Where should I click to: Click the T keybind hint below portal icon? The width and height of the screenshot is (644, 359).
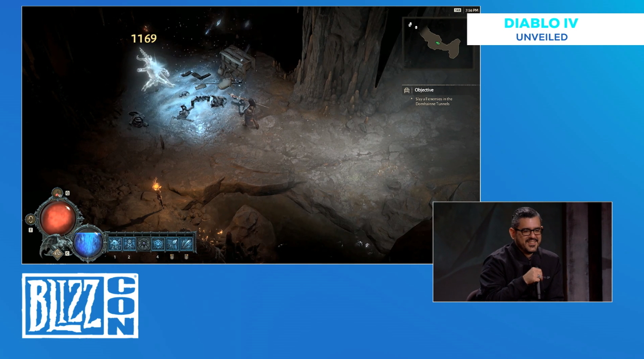click(x=31, y=230)
